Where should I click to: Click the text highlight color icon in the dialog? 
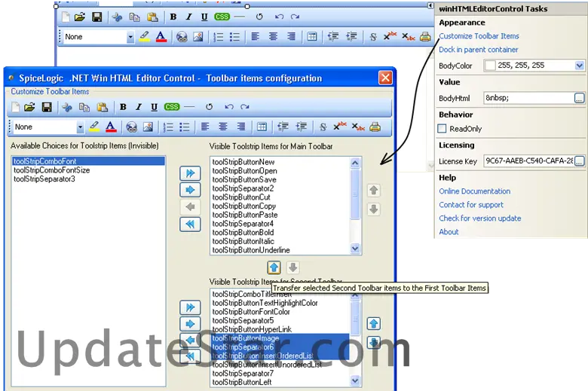click(94, 127)
